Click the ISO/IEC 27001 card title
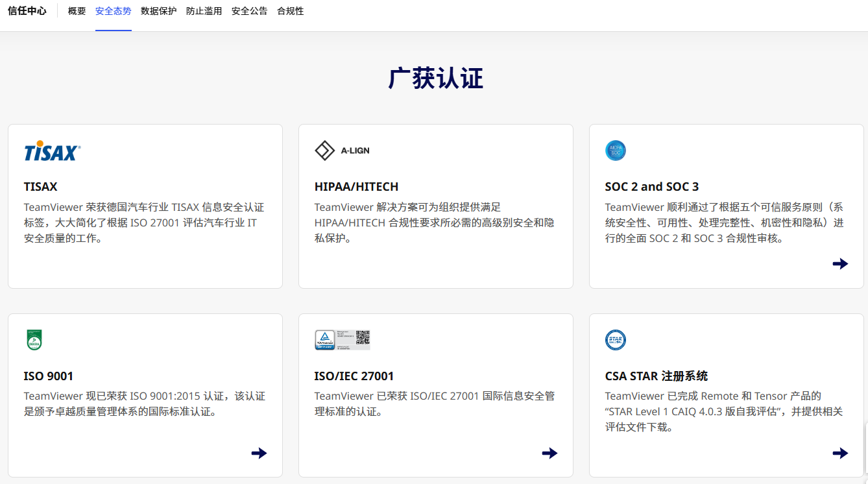 354,376
